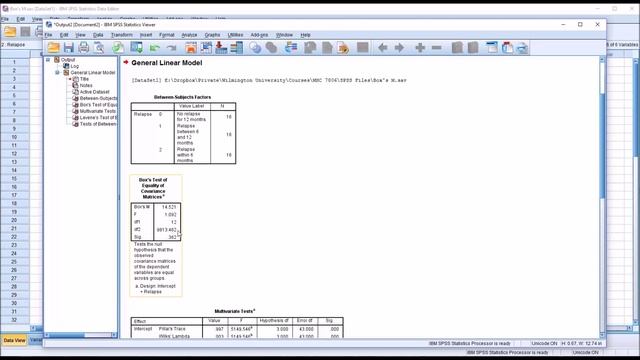Click the Insert Heading icon
Viewport: 640px width, 360px height.
[x=492, y=48]
